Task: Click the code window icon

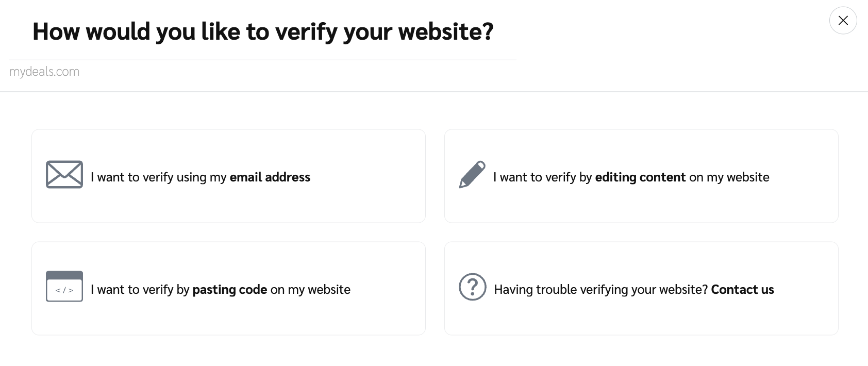Action: tap(64, 286)
